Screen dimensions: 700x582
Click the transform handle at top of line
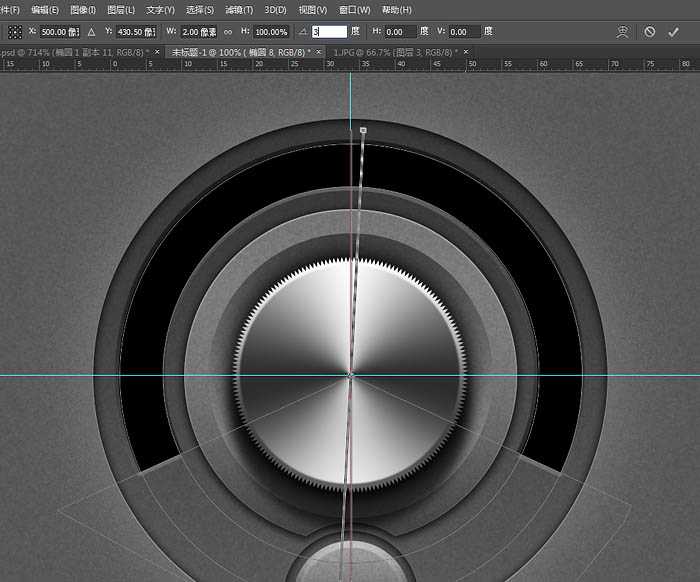363,130
